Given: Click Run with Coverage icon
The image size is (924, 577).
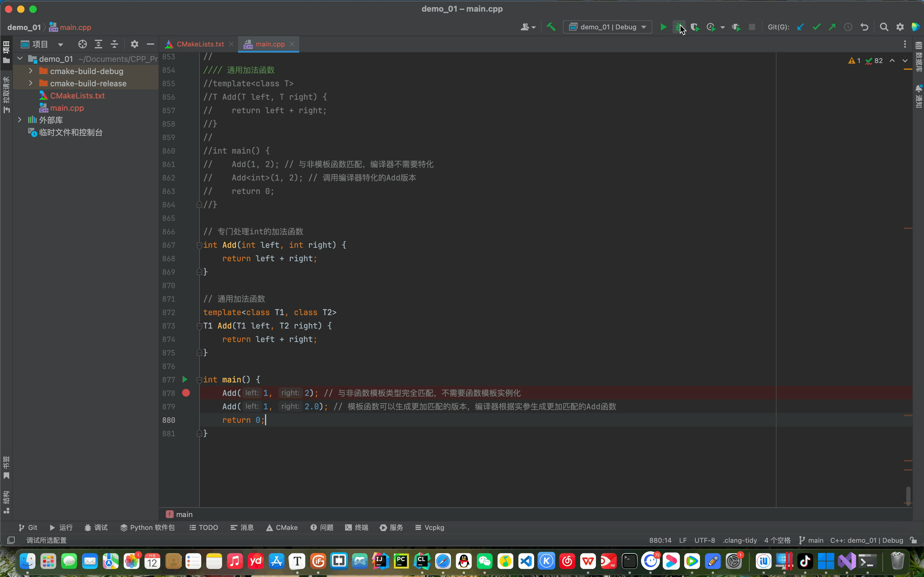Looking at the screenshot, I should point(695,27).
